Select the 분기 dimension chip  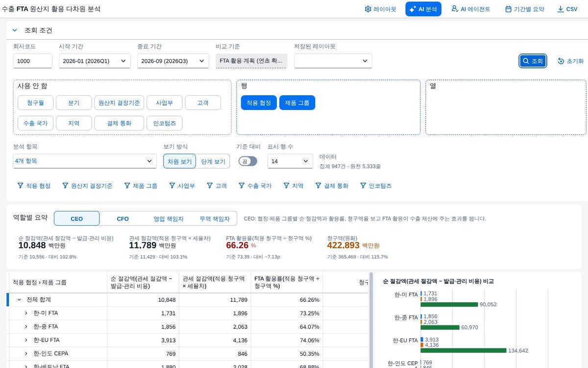(x=74, y=103)
